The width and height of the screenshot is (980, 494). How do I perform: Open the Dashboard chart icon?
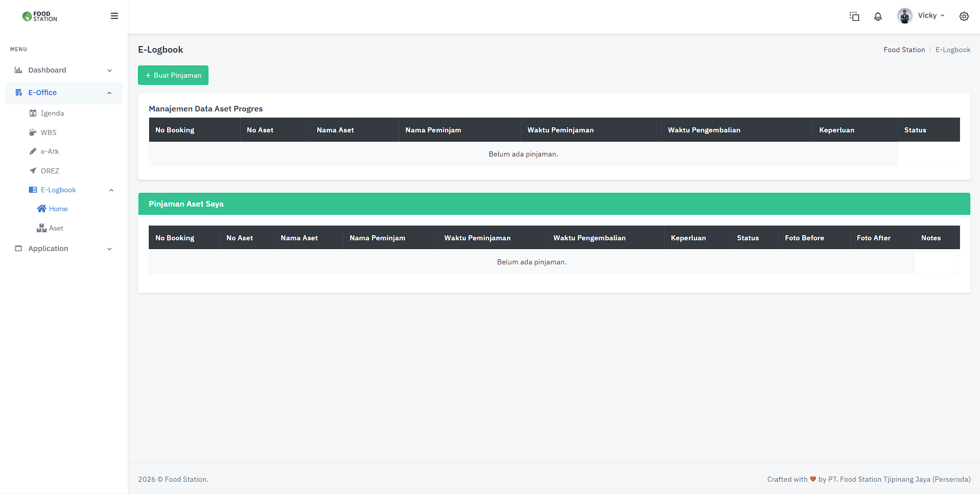click(x=18, y=70)
